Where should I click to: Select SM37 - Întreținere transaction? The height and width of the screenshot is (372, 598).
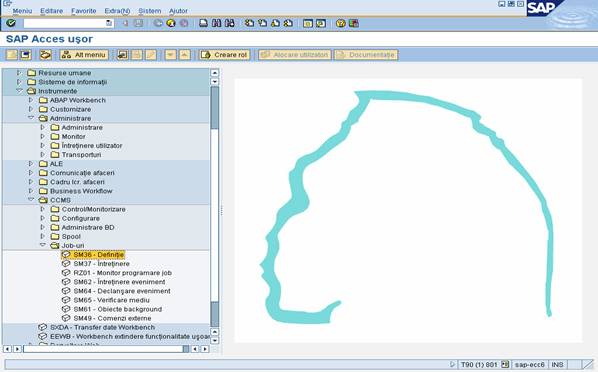[101, 264]
